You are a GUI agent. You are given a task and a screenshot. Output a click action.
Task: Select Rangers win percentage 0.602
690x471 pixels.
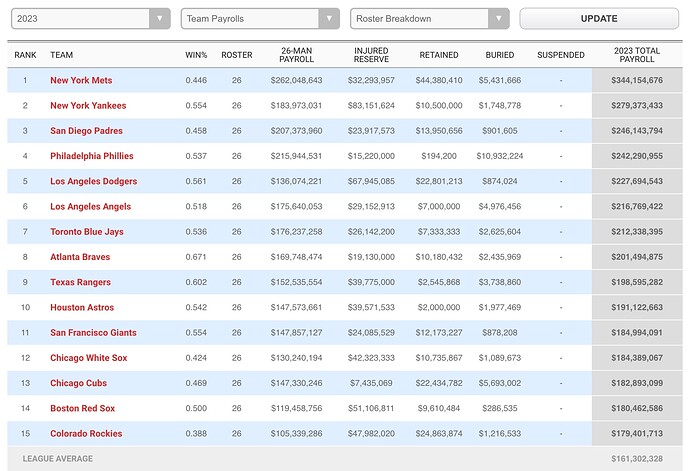pyautogui.click(x=196, y=282)
